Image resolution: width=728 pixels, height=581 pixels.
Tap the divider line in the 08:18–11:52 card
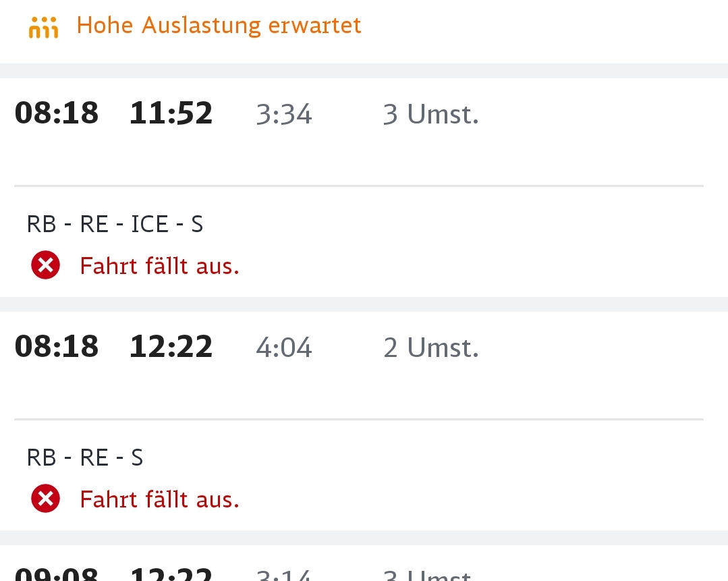pos(359,186)
